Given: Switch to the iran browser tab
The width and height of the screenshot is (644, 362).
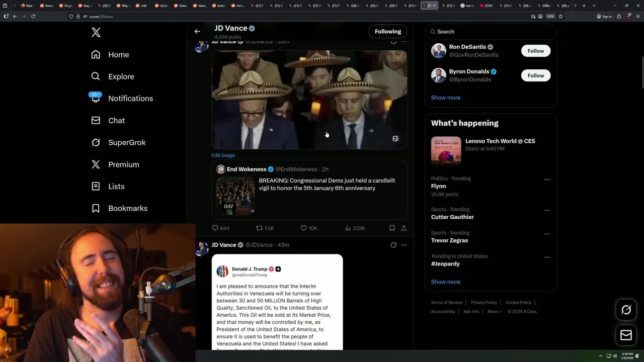Looking at the screenshot, I should coord(468,6).
